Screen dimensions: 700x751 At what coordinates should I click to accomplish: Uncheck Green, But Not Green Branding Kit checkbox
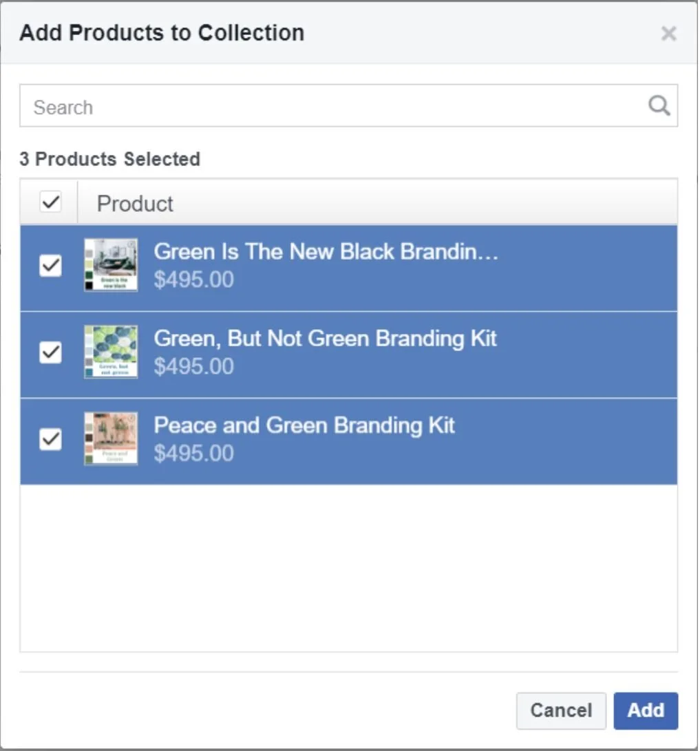point(50,352)
